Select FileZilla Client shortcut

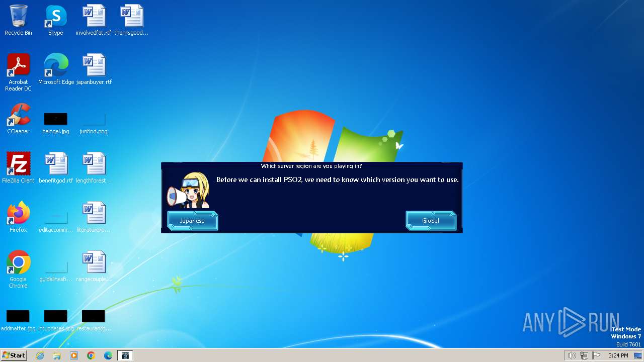click(x=18, y=168)
